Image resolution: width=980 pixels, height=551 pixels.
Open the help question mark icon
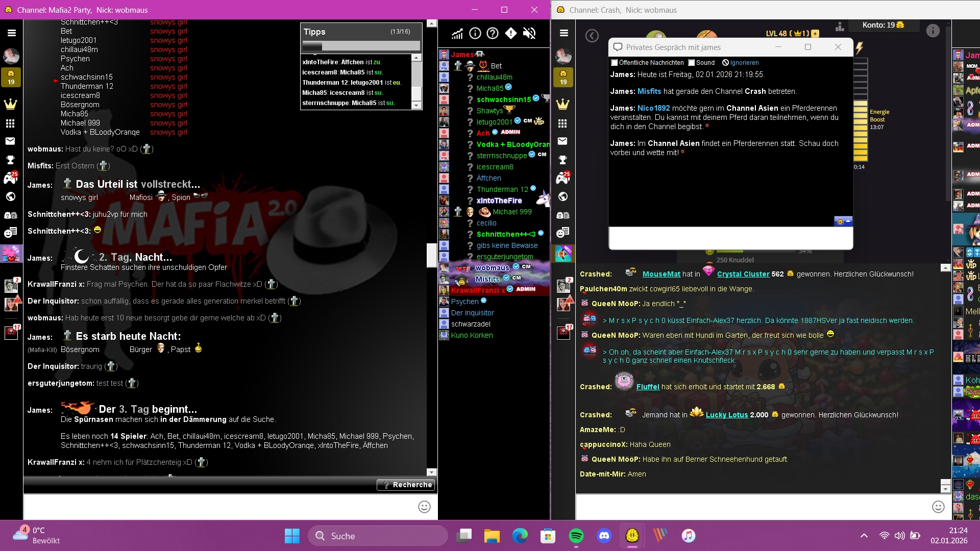[x=493, y=34]
